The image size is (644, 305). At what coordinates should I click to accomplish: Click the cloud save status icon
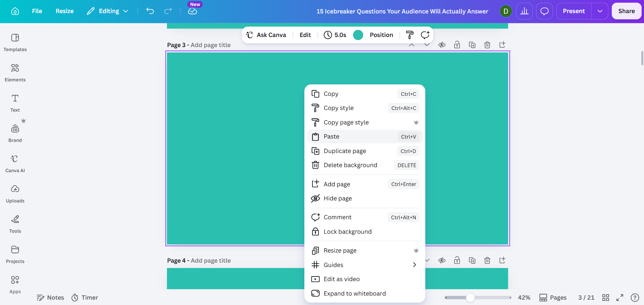point(192,11)
